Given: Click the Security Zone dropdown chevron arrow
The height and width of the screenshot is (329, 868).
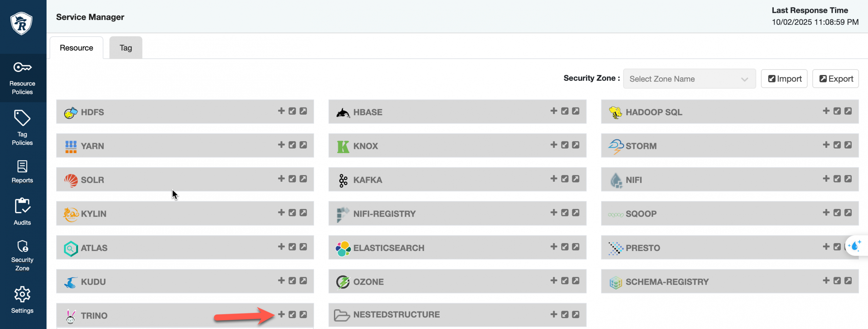Looking at the screenshot, I should pos(744,79).
